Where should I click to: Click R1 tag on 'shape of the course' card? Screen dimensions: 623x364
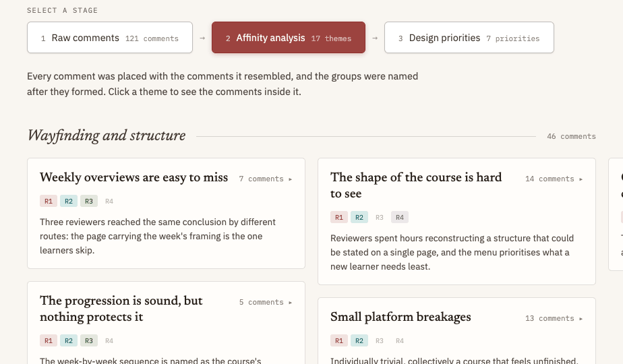pos(339,217)
